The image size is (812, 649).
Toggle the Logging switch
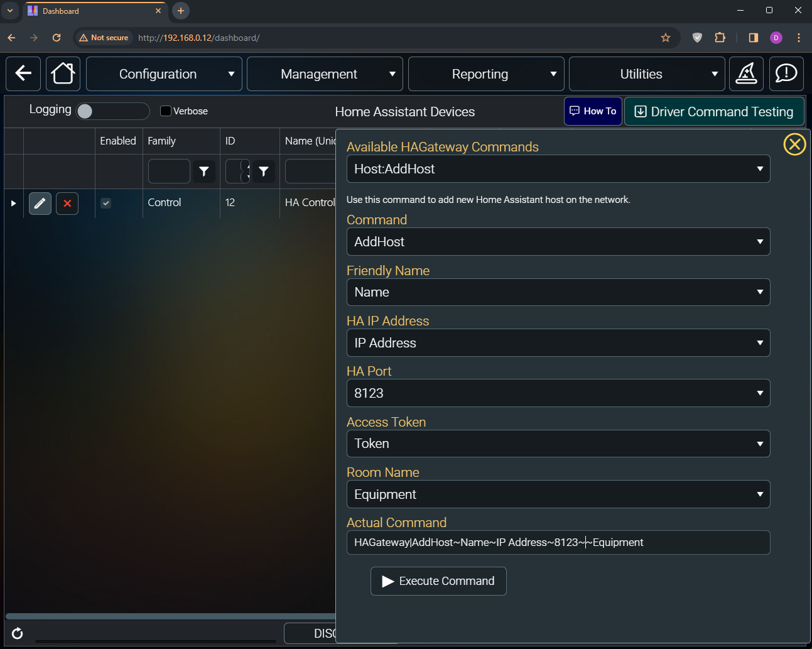tap(113, 111)
